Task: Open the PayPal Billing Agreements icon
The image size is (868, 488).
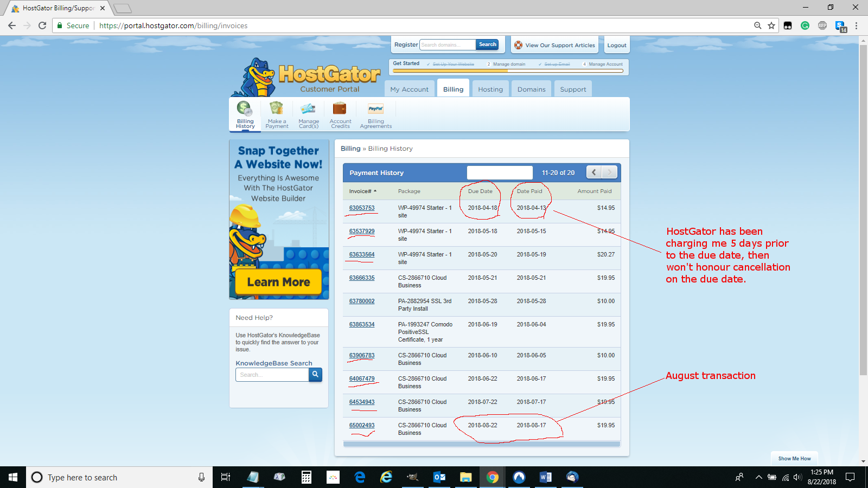Action: pyautogui.click(x=375, y=115)
